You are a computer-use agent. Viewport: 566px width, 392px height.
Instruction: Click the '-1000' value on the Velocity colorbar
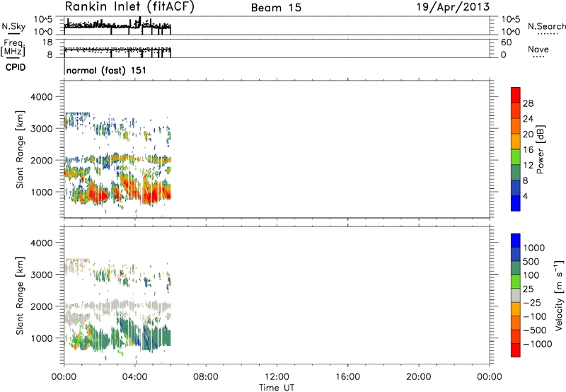tap(538, 344)
